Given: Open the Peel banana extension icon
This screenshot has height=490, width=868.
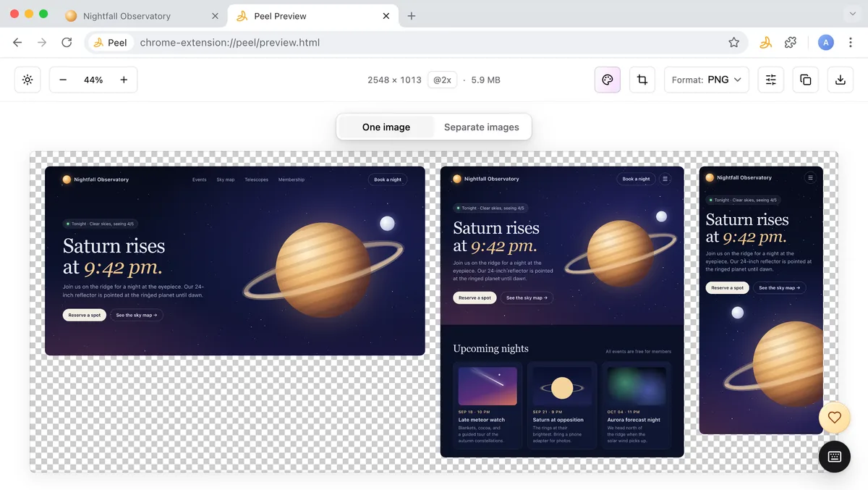Looking at the screenshot, I should (765, 43).
